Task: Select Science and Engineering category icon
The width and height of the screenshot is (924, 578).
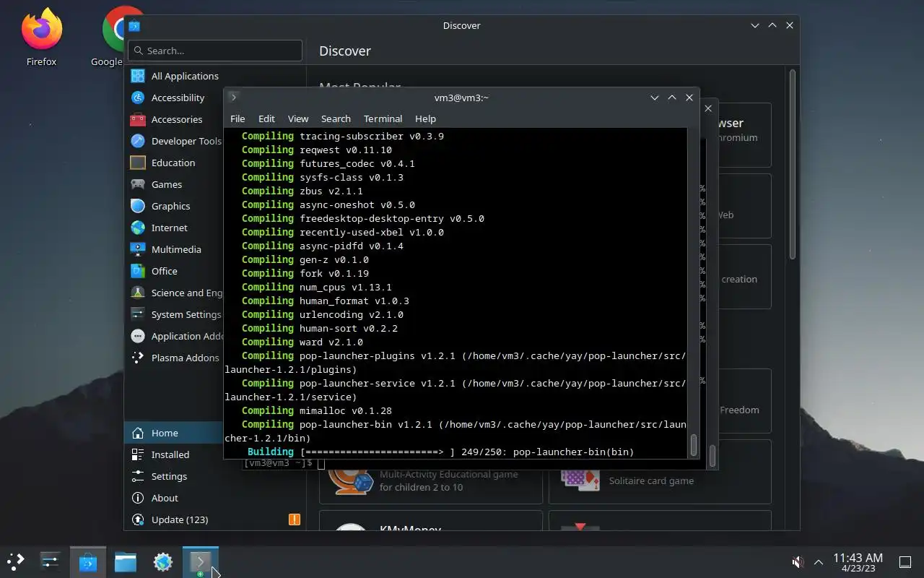Action: pyautogui.click(x=138, y=293)
